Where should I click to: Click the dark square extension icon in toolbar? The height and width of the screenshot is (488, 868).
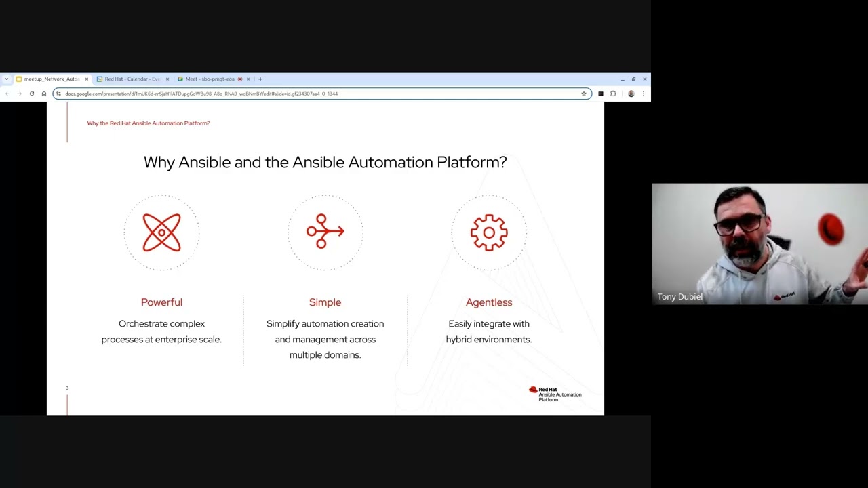click(x=601, y=94)
